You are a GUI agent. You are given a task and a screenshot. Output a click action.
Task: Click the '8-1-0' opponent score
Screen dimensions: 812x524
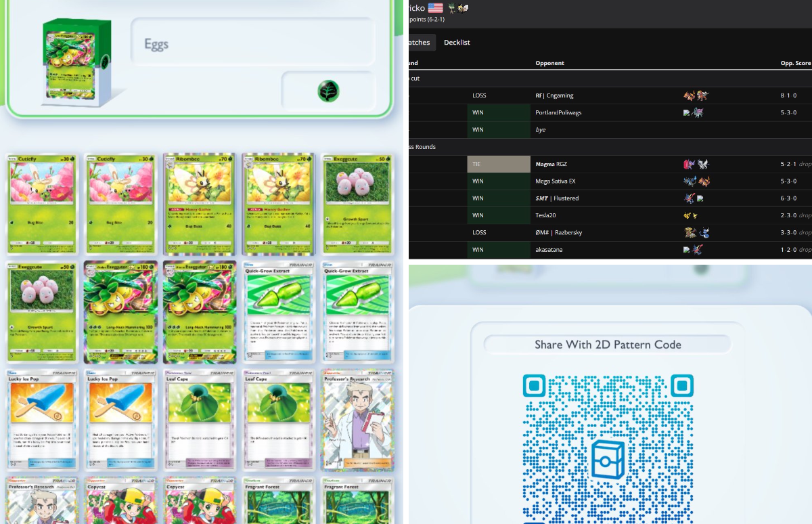point(788,95)
